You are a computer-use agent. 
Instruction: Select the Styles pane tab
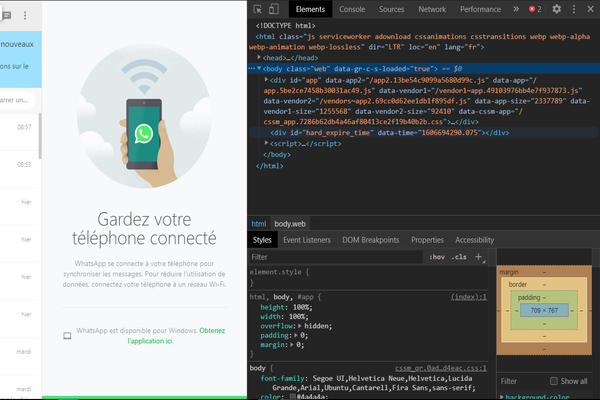(x=262, y=240)
